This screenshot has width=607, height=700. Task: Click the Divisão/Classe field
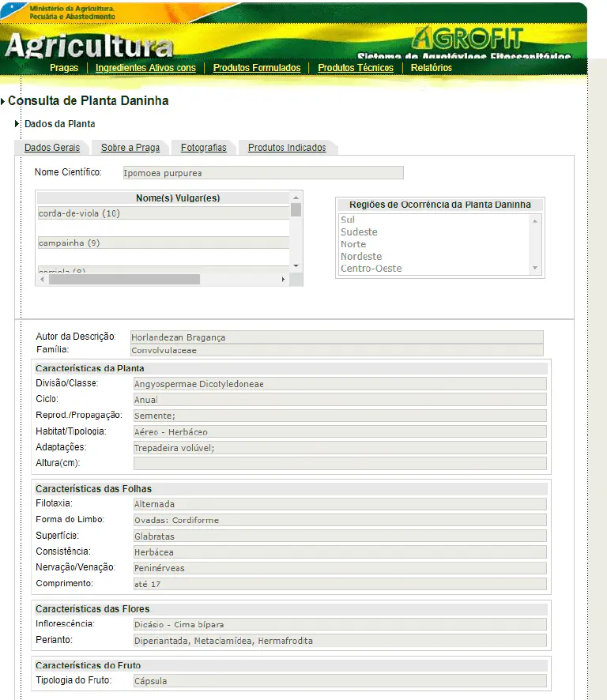[340, 384]
